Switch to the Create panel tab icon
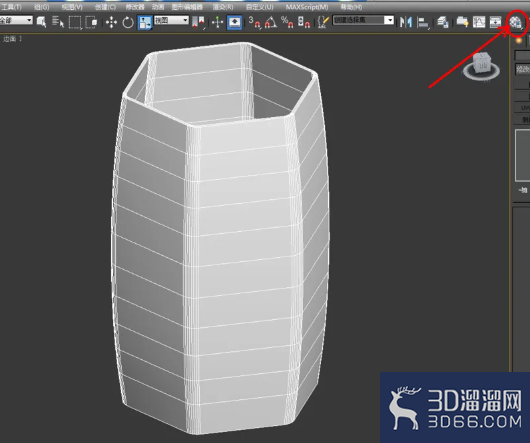The height and width of the screenshot is (443, 530). (519, 41)
